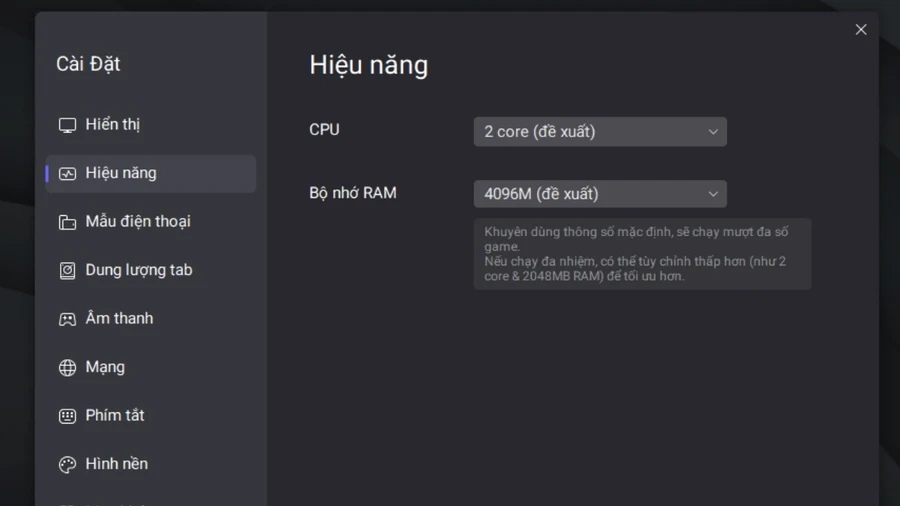Click the Hiệu năng page heading
Image resolution: width=900 pixels, height=506 pixels.
(x=368, y=65)
